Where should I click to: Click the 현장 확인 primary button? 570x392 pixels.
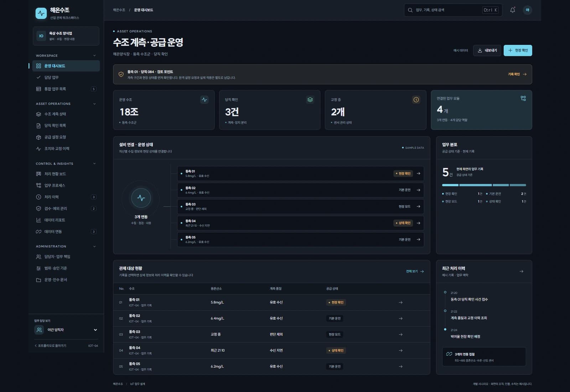point(518,51)
